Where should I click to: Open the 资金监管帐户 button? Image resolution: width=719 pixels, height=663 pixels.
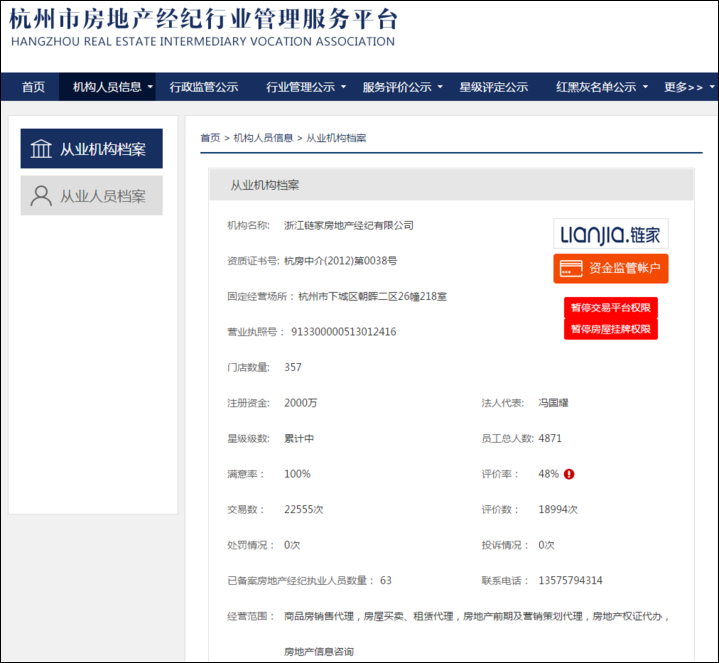[610, 268]
